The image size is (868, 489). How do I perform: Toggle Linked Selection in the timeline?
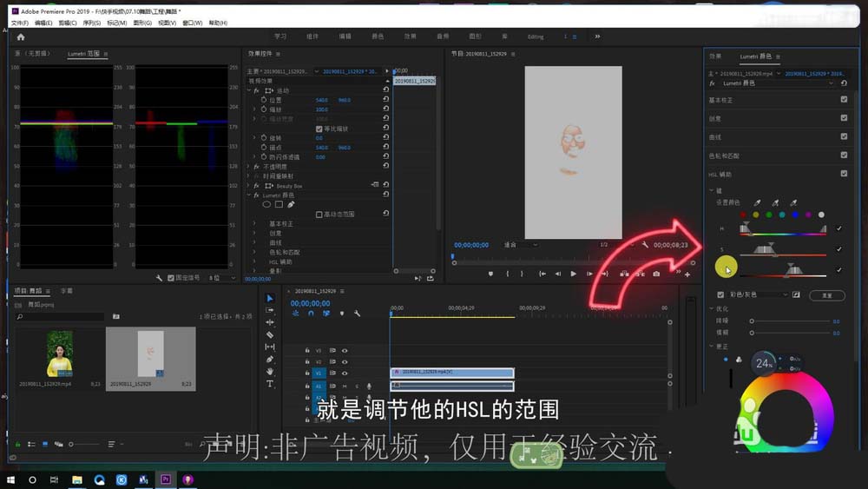(326, 314)
